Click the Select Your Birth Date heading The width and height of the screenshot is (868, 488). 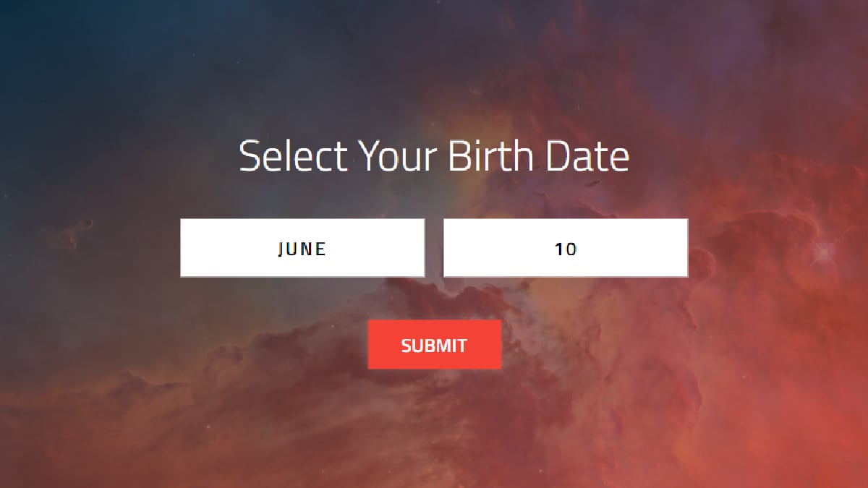(434, 155)
